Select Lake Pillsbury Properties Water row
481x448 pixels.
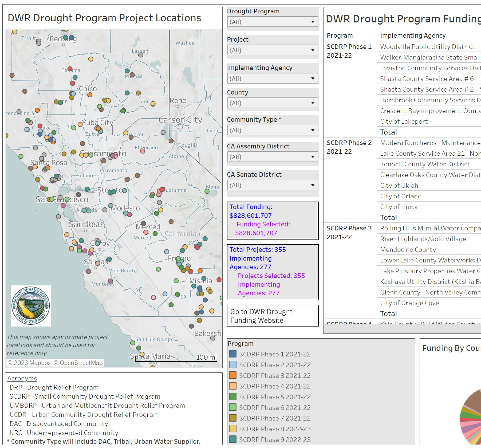pyautogui.click(x=429, y=271)
